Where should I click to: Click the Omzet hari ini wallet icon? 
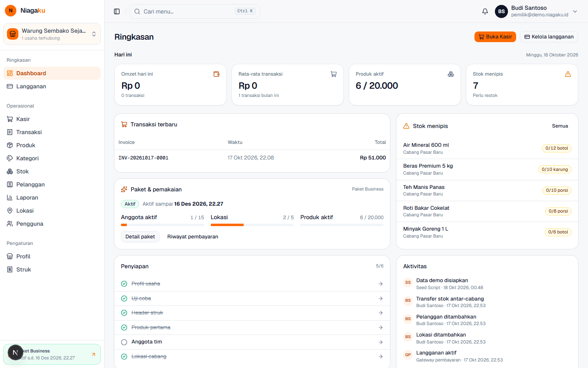click(216, 74)
